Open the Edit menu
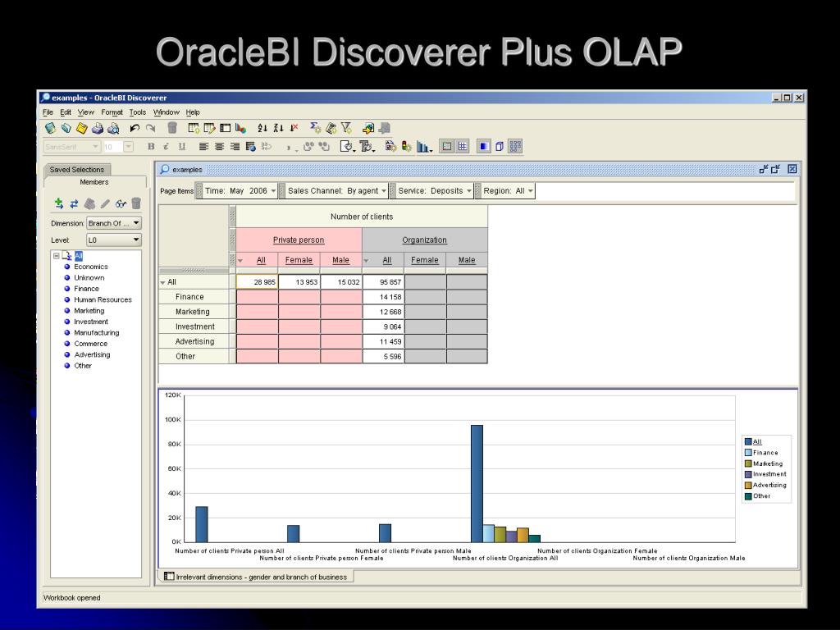 tap(66, 112)
